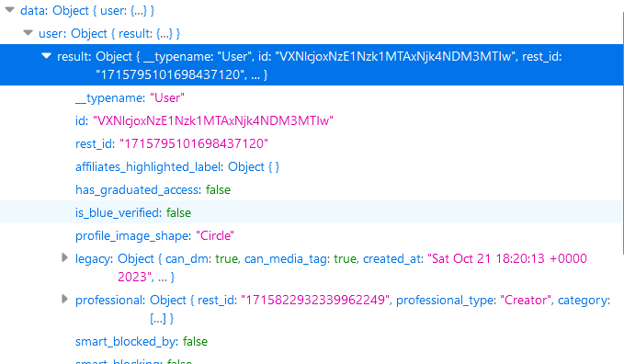Expand the legacy object node
This screenshot has height=364, width=624.
pos(65,257)
